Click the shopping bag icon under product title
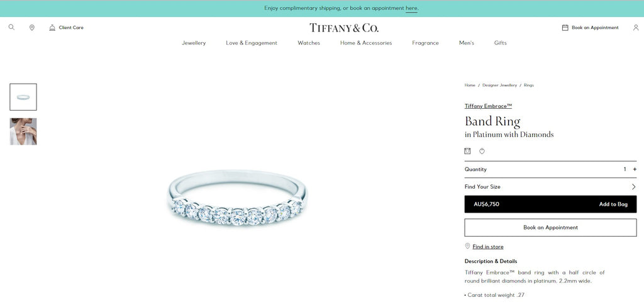 coord(467,151)
